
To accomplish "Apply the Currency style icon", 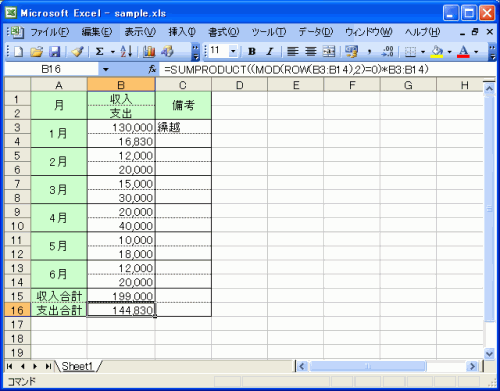I will point(351,52).
